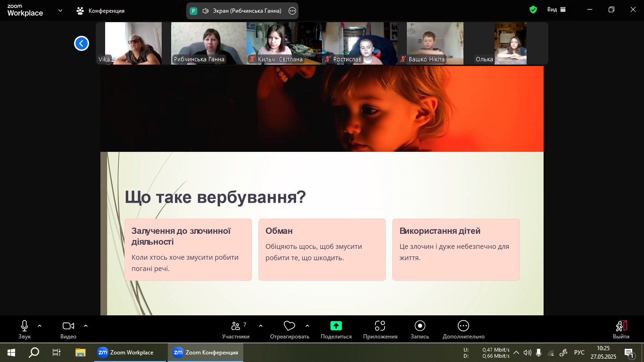Select Vika's video thumbnail
This screenshot has width=644, height=362.
(133, 43)
